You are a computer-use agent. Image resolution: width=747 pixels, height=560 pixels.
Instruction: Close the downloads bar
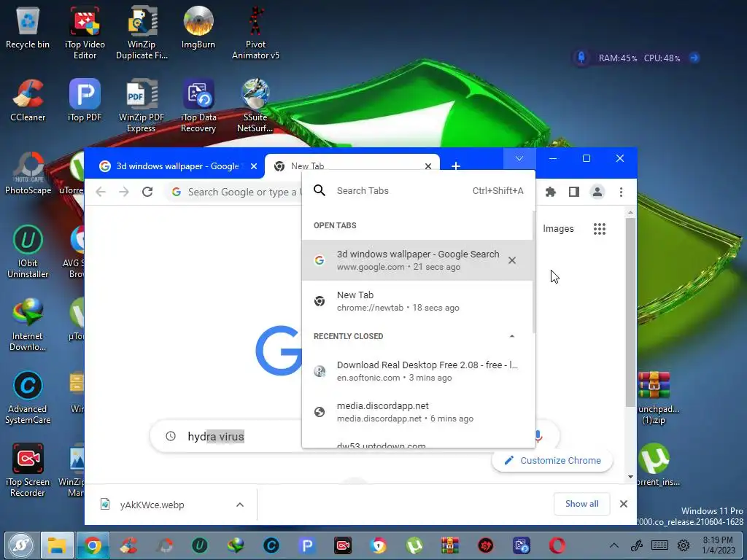[x=623, y=504]
